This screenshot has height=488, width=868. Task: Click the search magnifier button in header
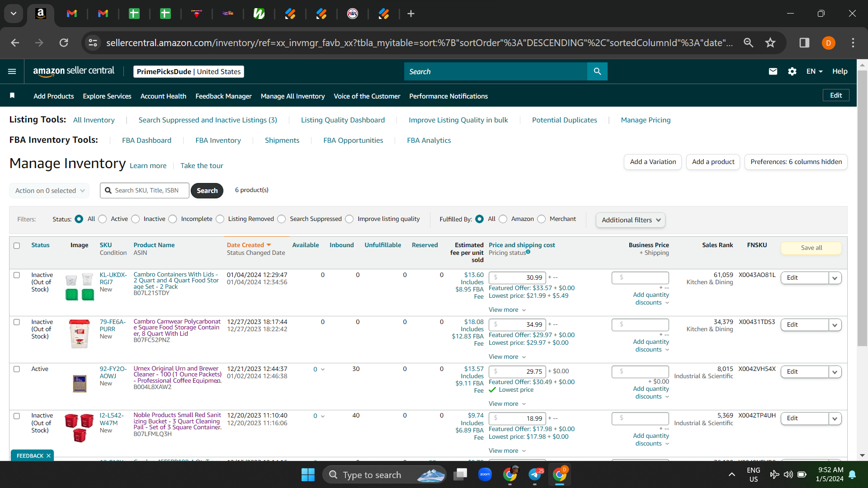597,71
